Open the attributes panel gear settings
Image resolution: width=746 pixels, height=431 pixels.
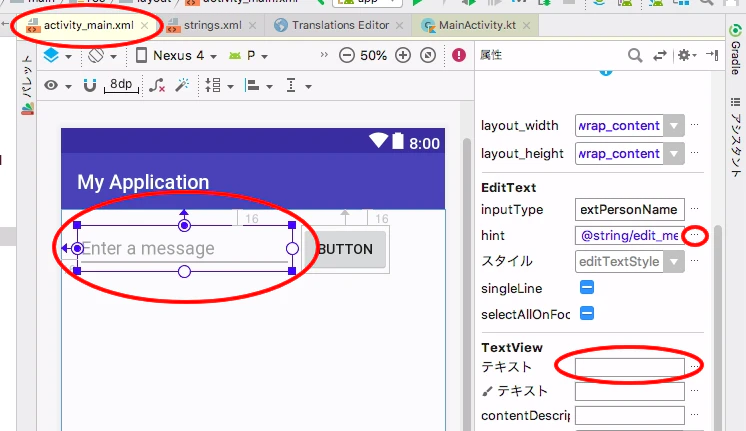point(687,55)
